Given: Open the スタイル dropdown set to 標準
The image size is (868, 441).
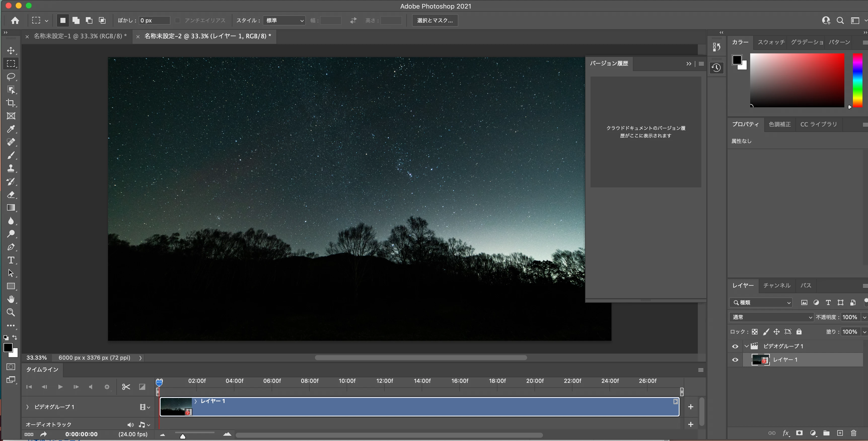Looking at the screenshot, I should tap(284, 21).
